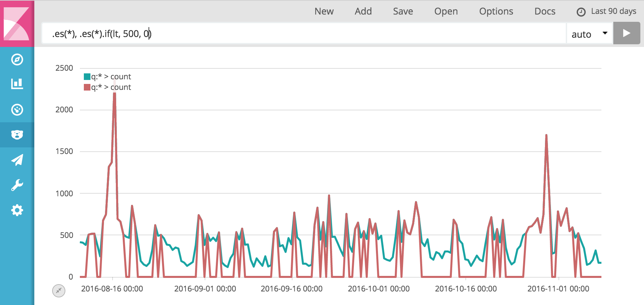This screenshot has width=644, height=305.
Task: Click the 2016-11-01 00:00 axis label
Action: pyautogui.click(x=558, y=289)
